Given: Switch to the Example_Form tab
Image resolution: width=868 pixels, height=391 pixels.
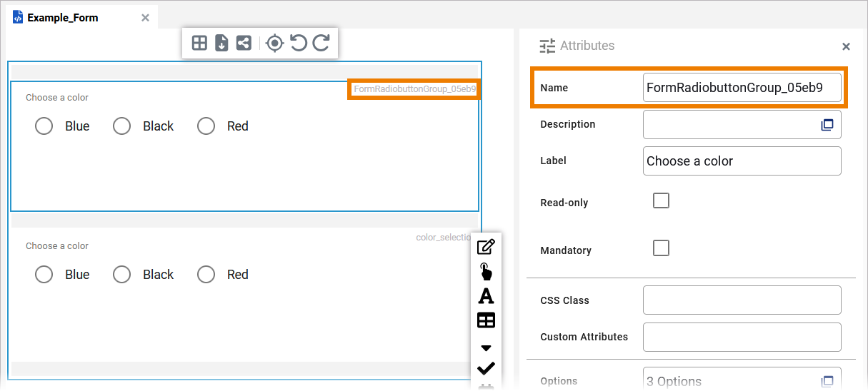Looking at the screenshot, I should click(x=63, y=18).
